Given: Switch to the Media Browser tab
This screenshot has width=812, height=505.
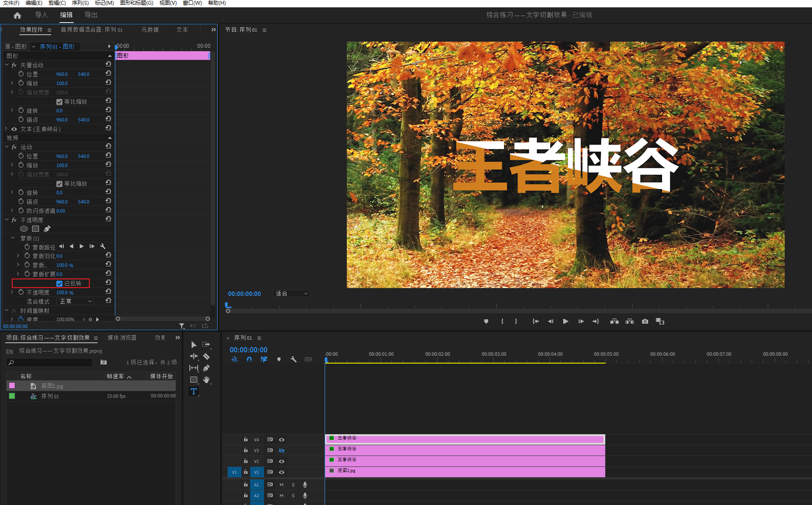Looking at the screenshot, I should click(122, 338).
